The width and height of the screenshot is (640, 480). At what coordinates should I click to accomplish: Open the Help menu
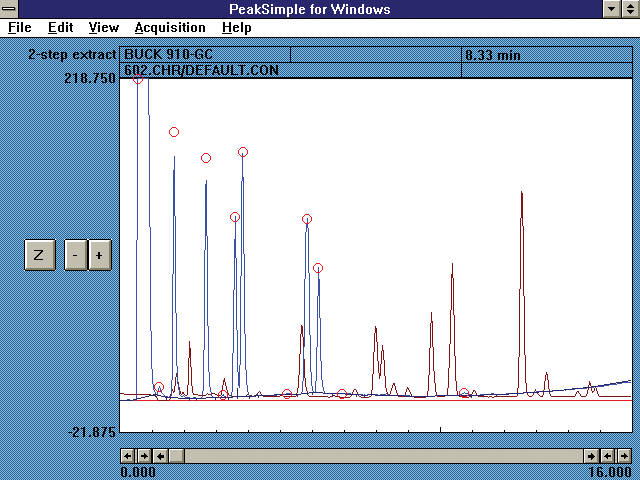coord(236,28)
